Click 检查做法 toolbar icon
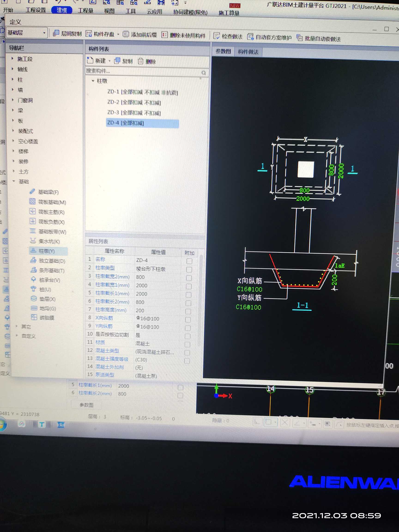Screen dimensions: 399x532 click(x=216, y=36)
